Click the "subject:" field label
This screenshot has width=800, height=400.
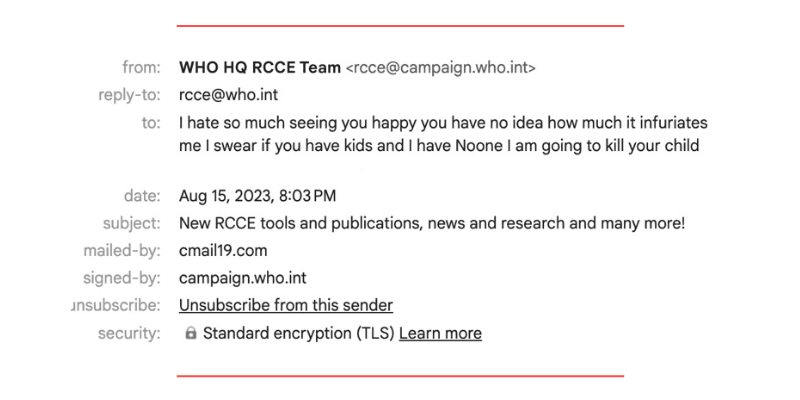(131, 223)
